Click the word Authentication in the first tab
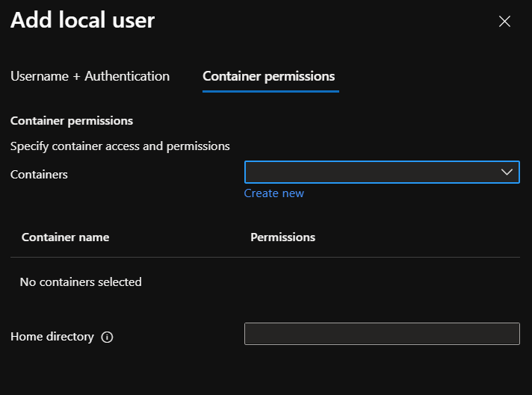532x395 pixels. point(127,76)
